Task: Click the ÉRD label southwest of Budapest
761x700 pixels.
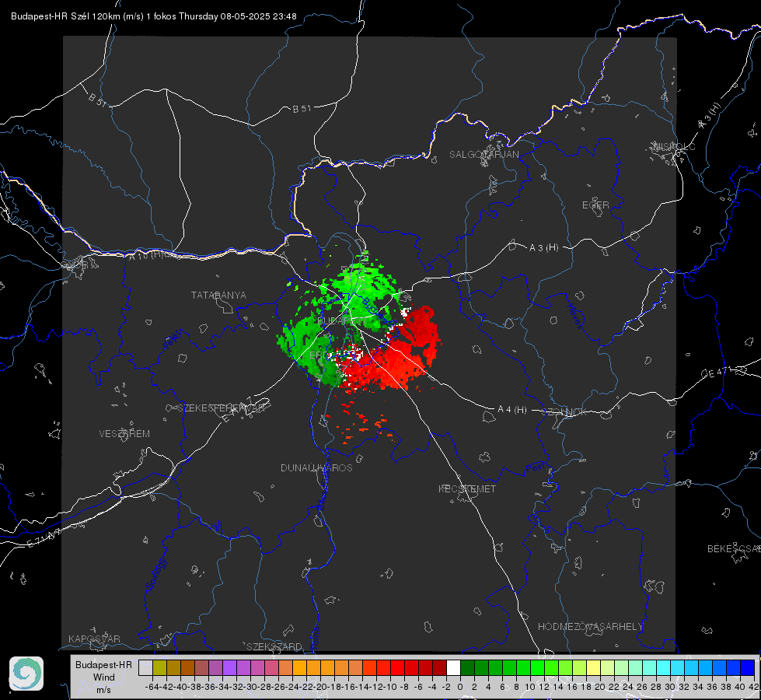Action: point(319,355)
